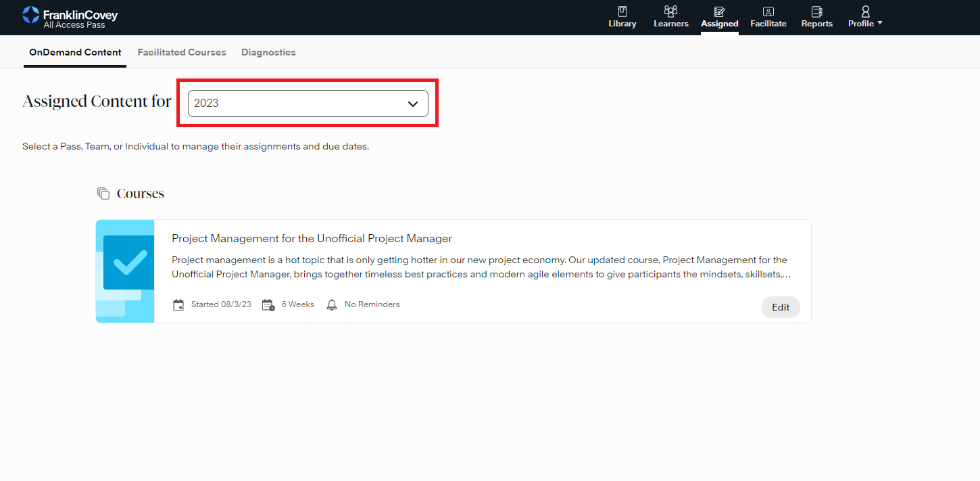980x481 pixels.
Task: Click the calendar icon beside Started date
Action: coord(178,305)
